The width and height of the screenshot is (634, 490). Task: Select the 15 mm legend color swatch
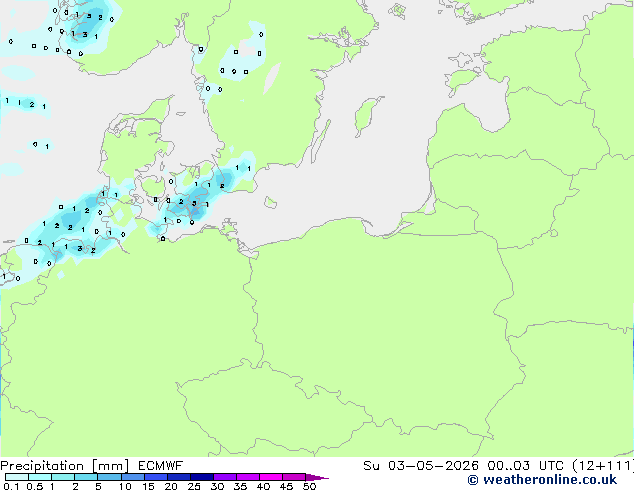[x=155, y=477]
